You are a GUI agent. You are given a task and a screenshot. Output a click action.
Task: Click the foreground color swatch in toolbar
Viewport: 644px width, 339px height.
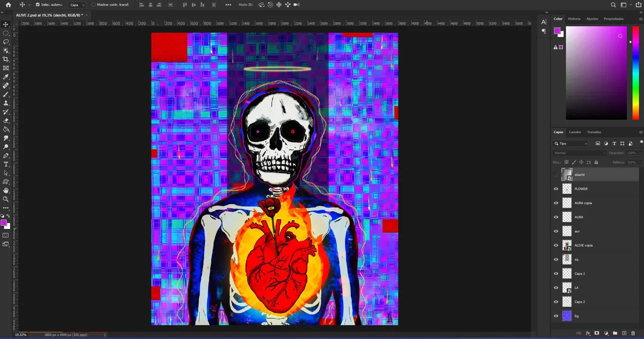pos(4,222)
